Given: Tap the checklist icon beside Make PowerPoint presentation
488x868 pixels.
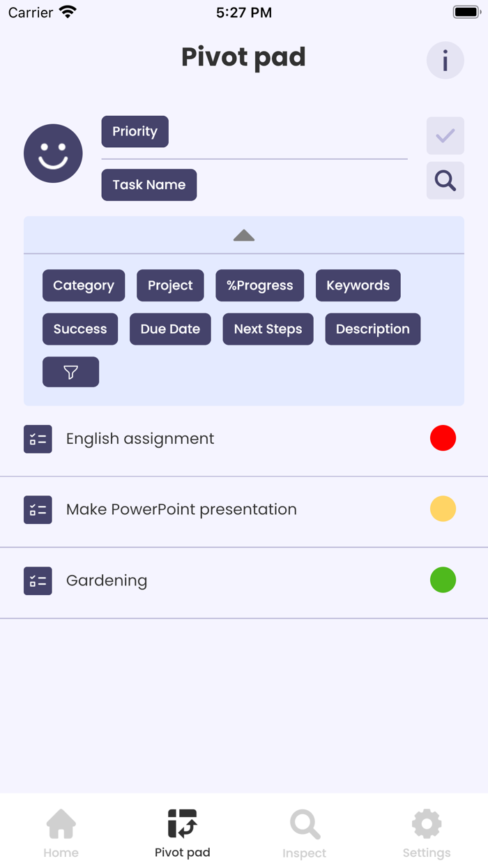Looking at the screenshot, I should (38, 510).
